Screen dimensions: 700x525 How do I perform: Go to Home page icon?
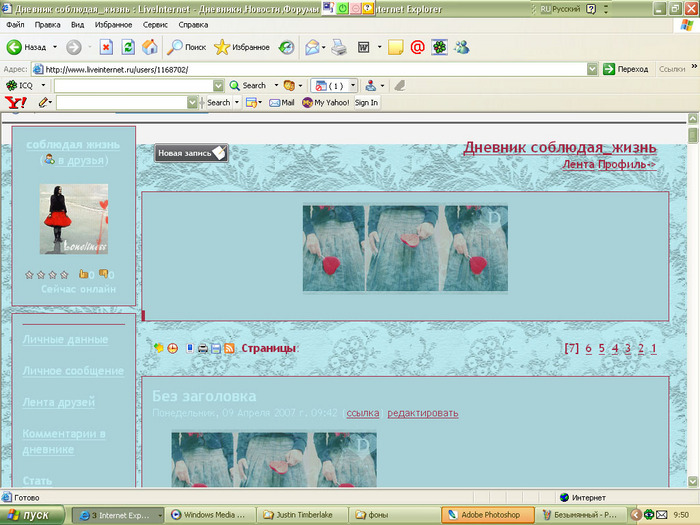(x=150, y=47)
